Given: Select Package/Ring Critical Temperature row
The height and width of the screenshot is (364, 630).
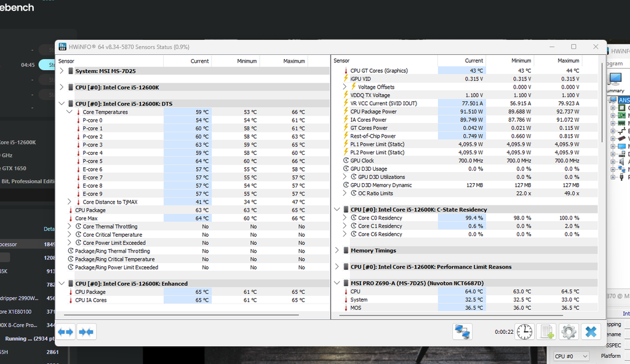Looking at the screenshot, I should (x=193, y=259).
